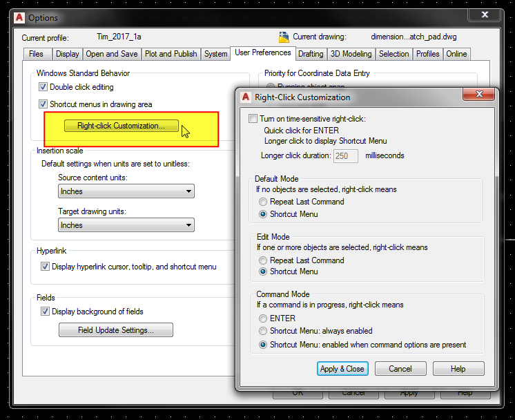The height and width of the screenshot is (420, 515).
Task: Toggle Shortcut menus in drawing area checkbox
Action: pos(43,104)
